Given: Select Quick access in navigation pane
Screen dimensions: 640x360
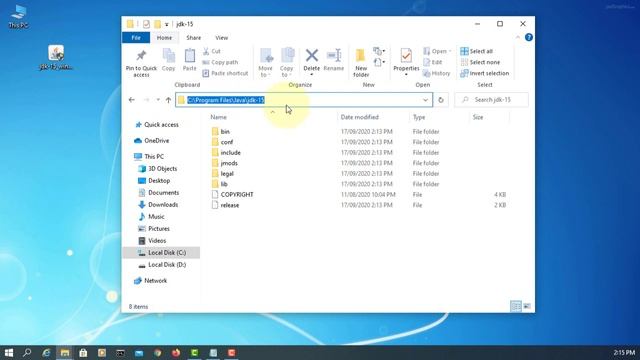Looking at the screenshot, I should (x=161, y=124).
